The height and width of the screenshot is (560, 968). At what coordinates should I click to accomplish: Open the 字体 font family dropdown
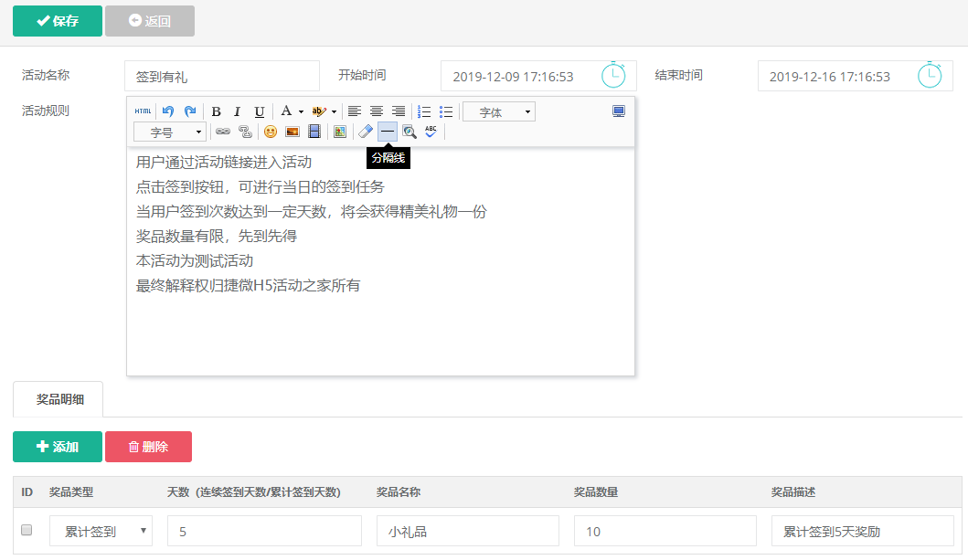(499, 111)
